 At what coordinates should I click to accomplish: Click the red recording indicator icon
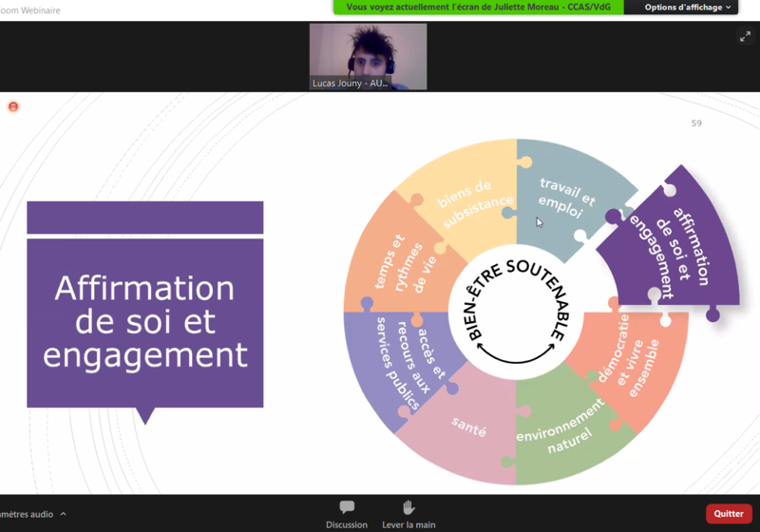[x=13, y=106]
